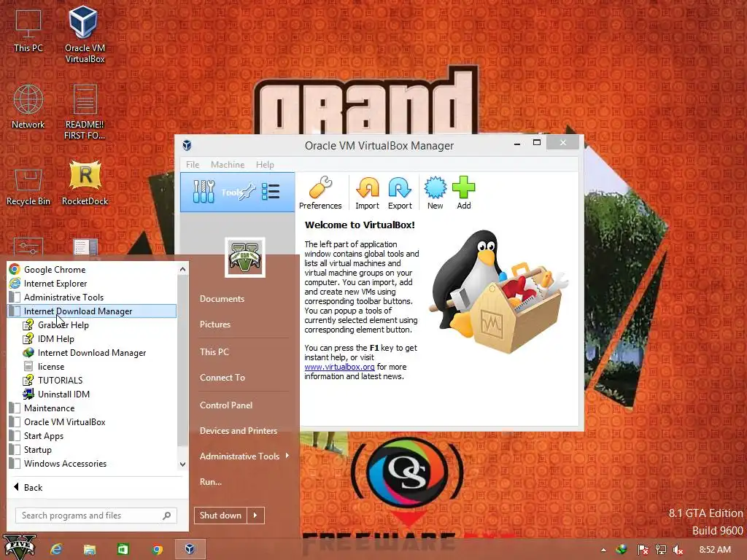Select Network desktop icon

pyautogui.click(x=28, y=106)
